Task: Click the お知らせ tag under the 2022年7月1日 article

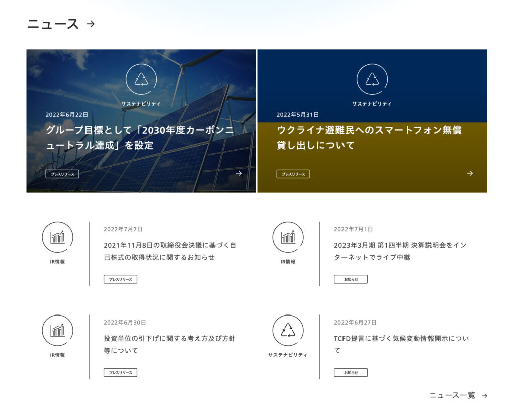Action: (x=351, y=279)
